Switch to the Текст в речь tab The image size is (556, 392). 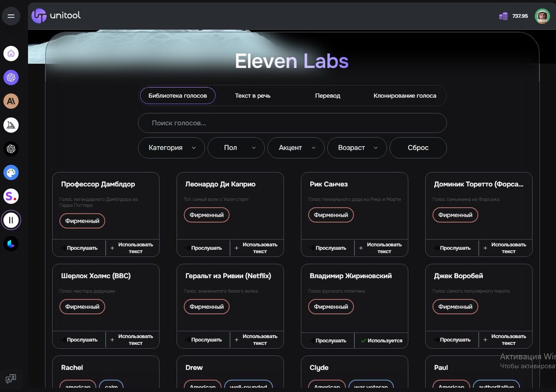[253, 95]
